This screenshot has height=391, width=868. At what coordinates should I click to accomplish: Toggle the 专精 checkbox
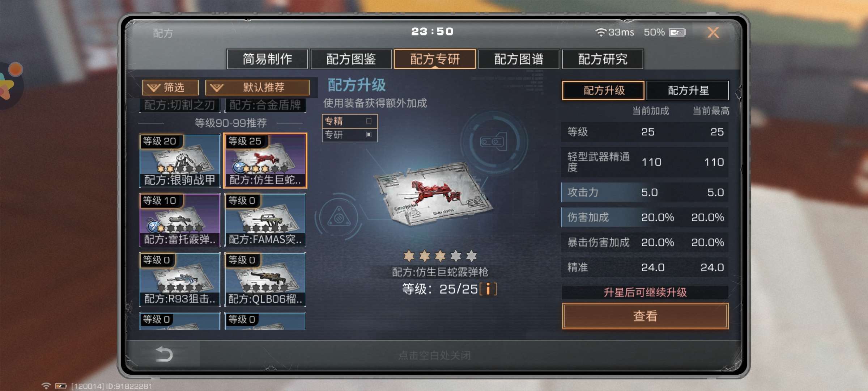(x=369, y=121)
